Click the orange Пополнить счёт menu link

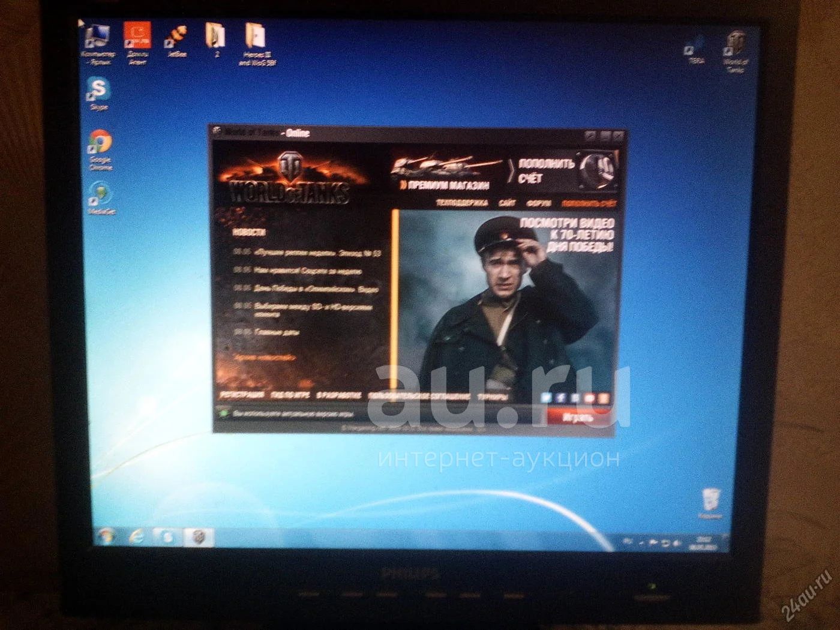click(589, 205)
